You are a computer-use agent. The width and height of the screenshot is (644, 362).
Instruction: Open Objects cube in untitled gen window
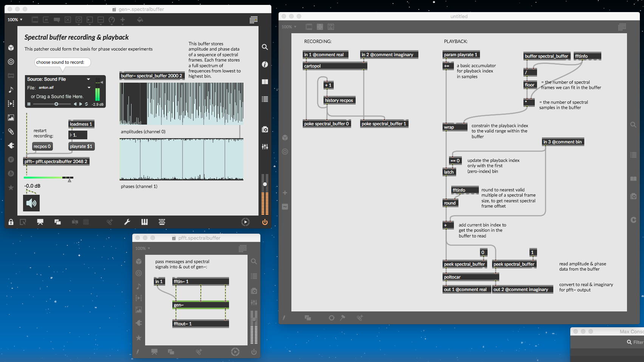285,137
